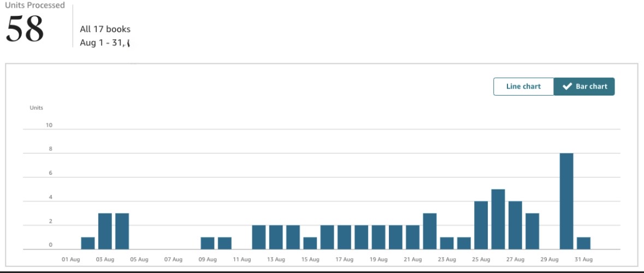
Task: Switch to the Line chart view
Action: [x=523, y=87]
